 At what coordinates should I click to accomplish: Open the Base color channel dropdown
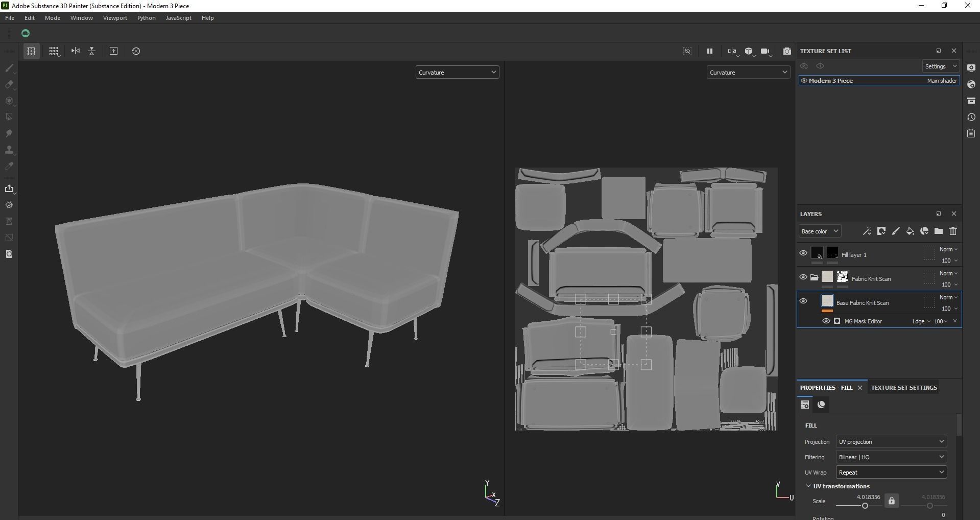[x=820, y=231]
